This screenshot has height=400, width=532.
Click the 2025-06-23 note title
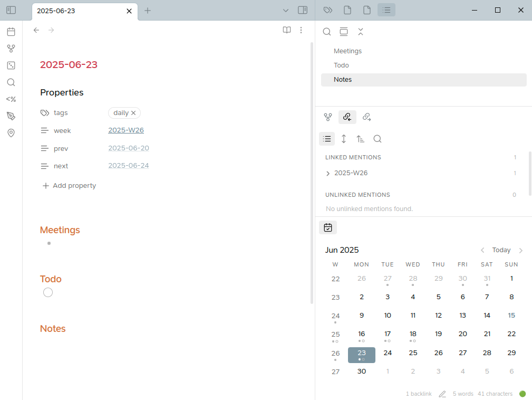coord(69,65)
